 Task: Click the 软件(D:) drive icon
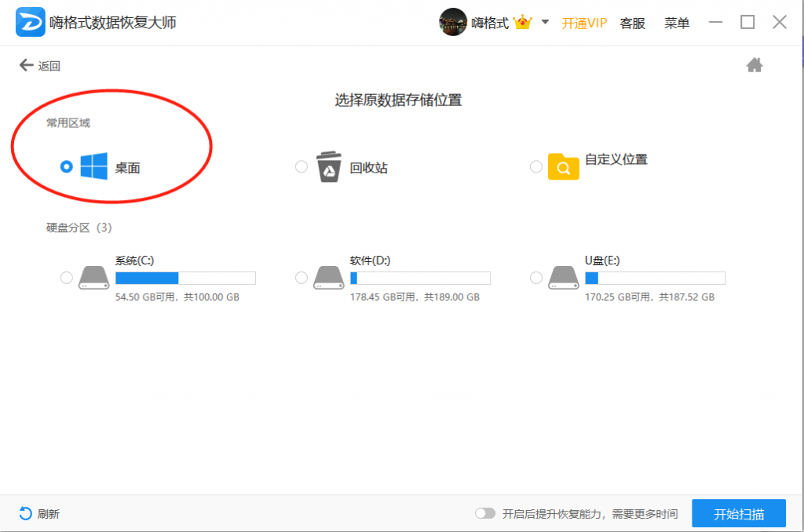click(329, 277)
